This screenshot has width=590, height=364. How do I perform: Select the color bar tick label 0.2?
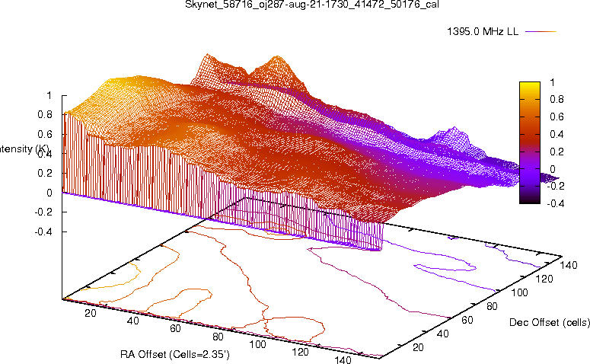(x=557, y=152)
